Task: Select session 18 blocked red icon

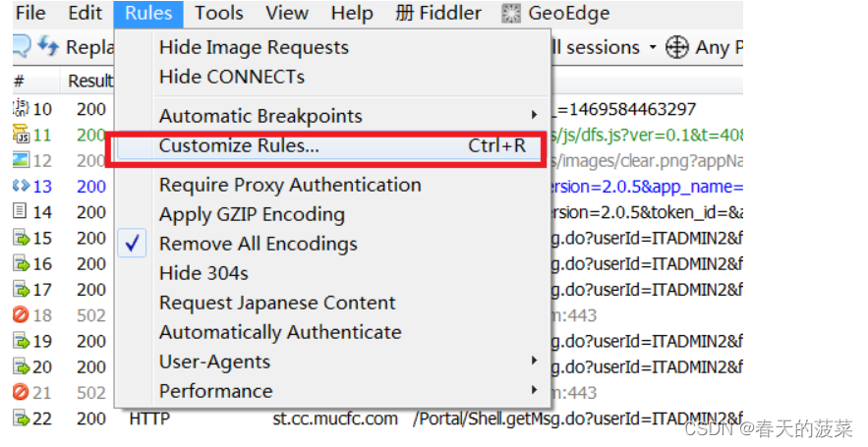Action: (x=21, y=314)
